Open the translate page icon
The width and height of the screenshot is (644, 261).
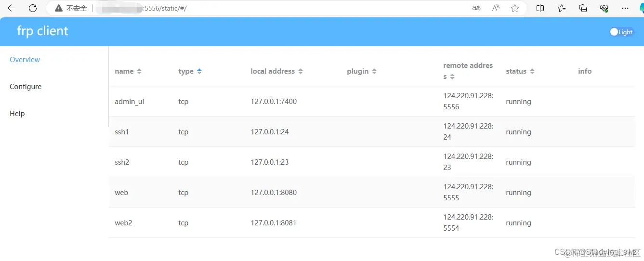(x=476, y=8)
